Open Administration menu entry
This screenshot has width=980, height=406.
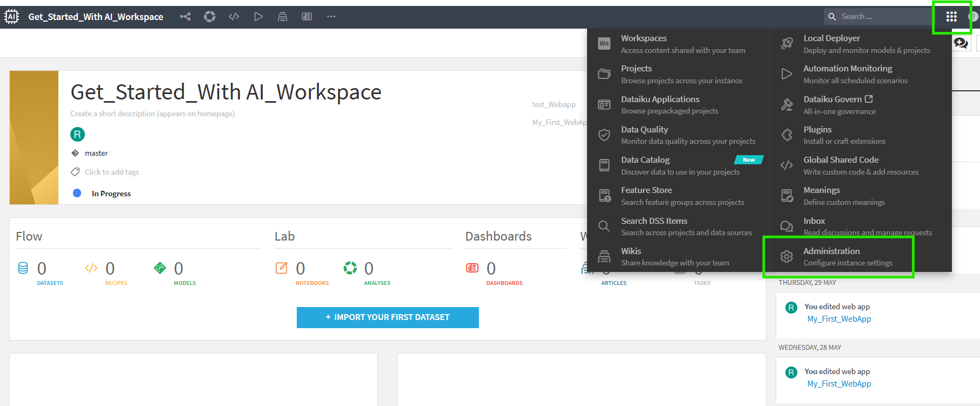[x=861, y=257]
